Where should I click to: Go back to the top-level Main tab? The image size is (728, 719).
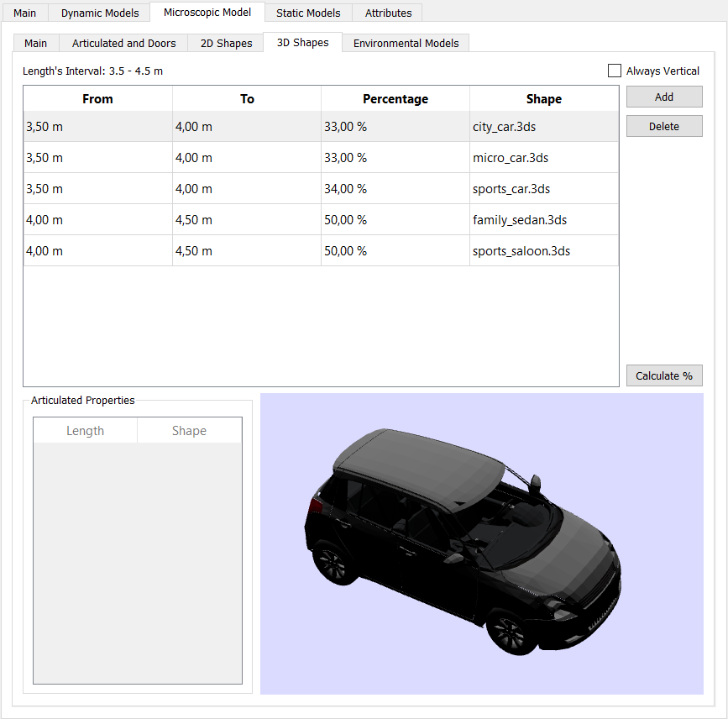(24, 13)
